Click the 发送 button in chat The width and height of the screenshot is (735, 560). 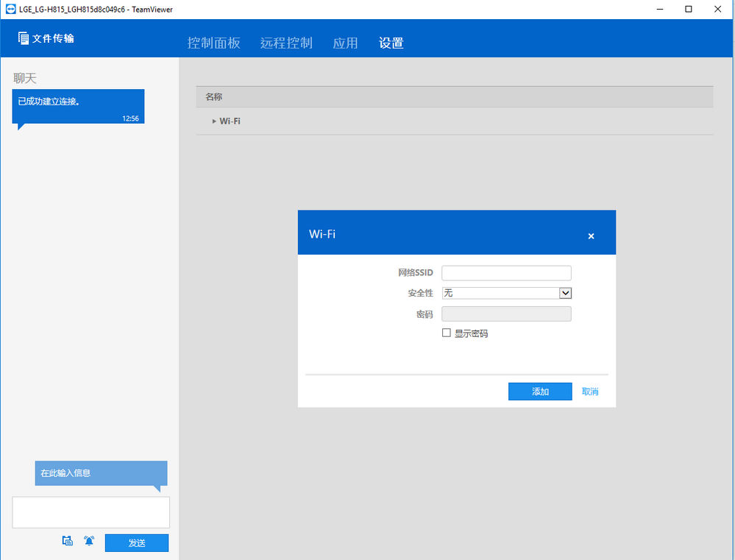click(x=136, y=542)
